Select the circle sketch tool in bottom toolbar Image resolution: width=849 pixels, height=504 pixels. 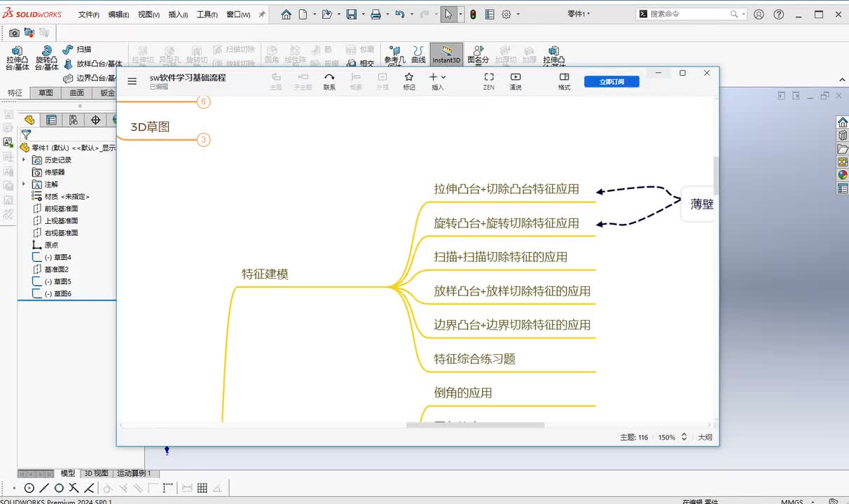click(x=29, y=488)
